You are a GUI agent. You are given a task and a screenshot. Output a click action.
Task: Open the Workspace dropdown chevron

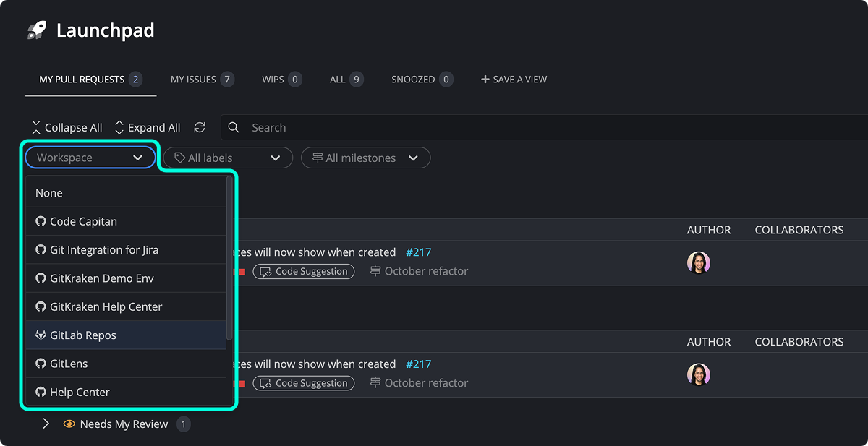[x=137, y=157]
